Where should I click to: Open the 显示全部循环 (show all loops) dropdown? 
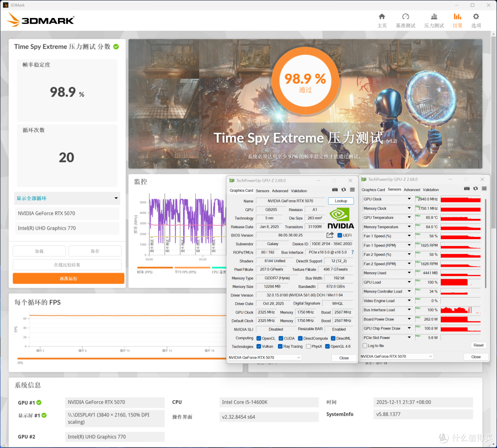(x=67, y=198)
